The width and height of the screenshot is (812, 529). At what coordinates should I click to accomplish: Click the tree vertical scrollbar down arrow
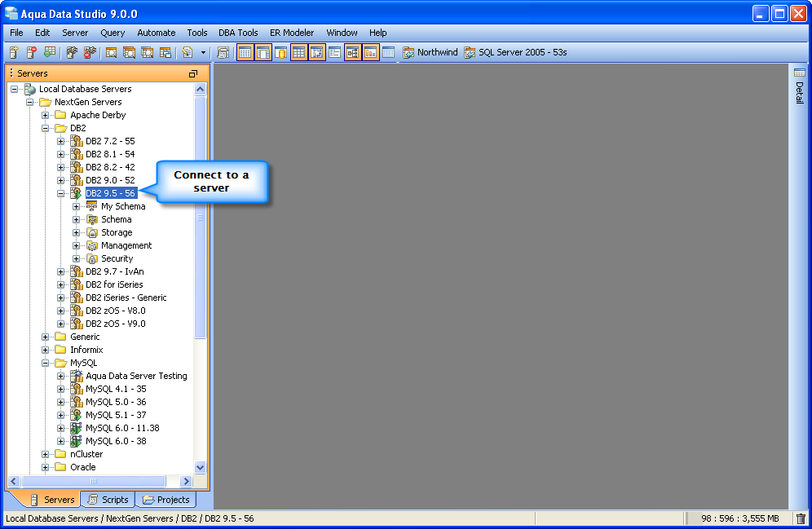[x=201, y=467]
